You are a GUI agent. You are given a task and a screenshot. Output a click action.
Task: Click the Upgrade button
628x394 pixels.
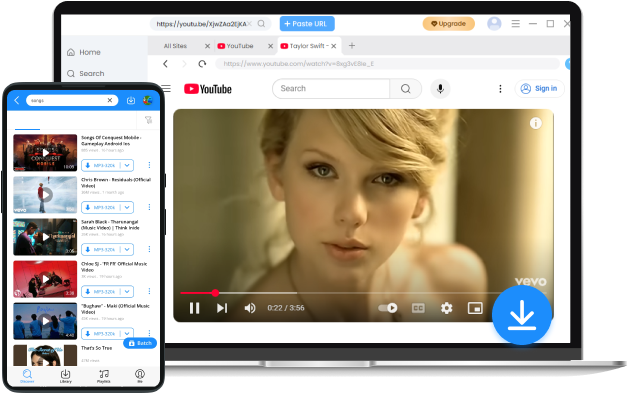[x=449, y=24]
